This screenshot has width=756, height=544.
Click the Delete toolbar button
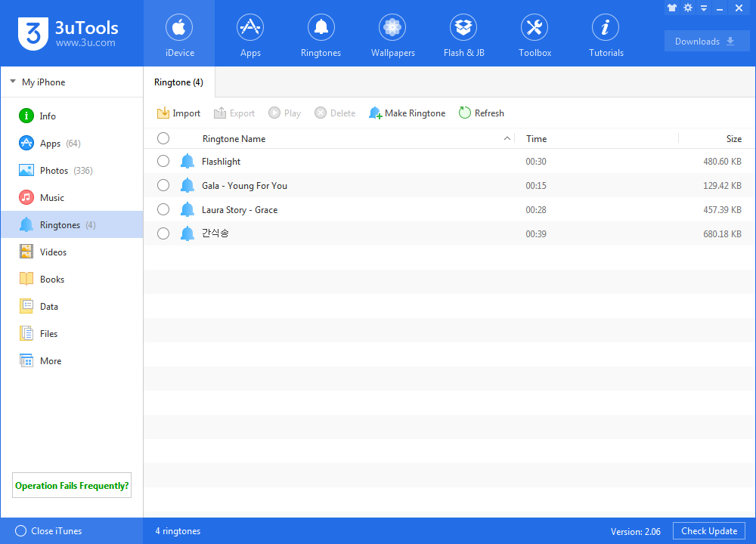(x=335, y=113)
